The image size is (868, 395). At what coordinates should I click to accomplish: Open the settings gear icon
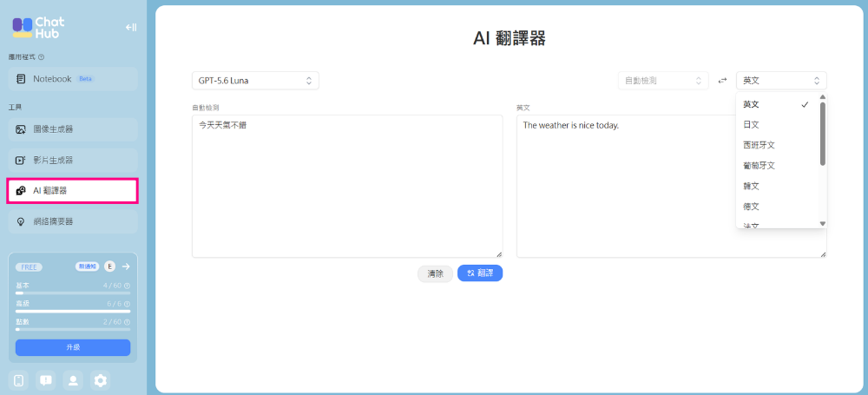pyautogui.click(x=100, y=380)
